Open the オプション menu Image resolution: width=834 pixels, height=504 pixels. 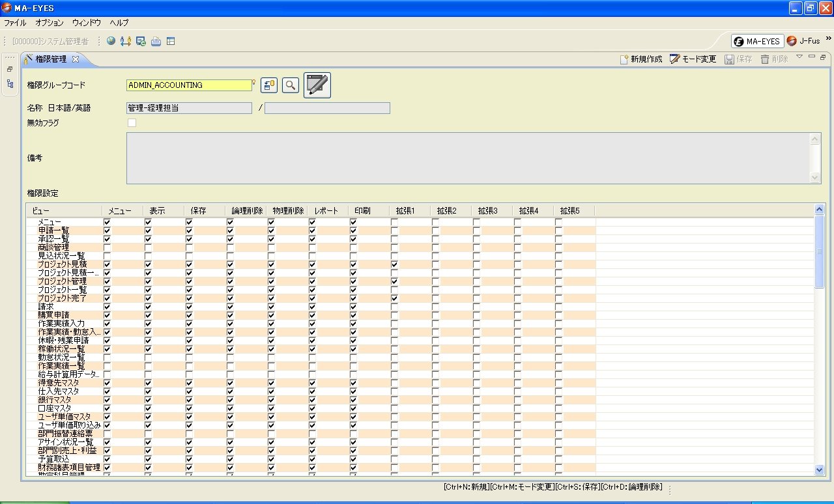(50, 23)
